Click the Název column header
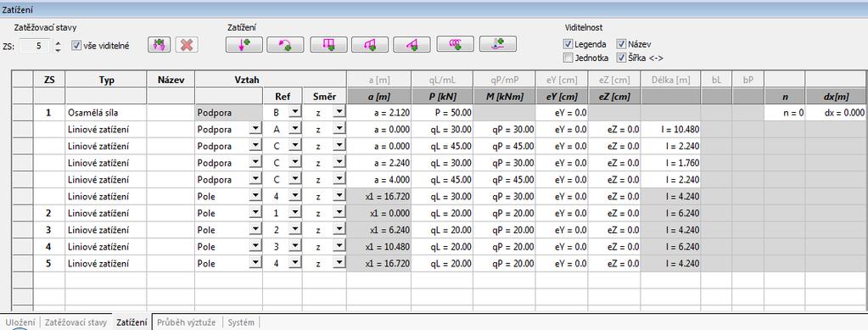The image size is (868, 330). (171, 79)
